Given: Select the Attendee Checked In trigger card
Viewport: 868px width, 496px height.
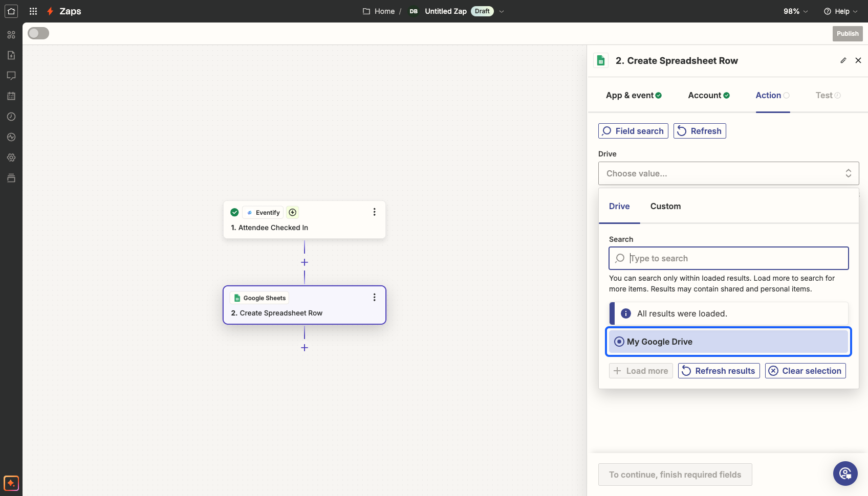Looking at the screenshot, I should (x=305, y=219).
